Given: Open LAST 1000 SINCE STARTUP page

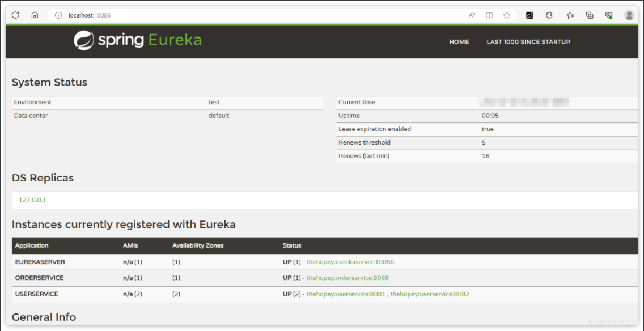Looking at the screenshot, I should pos(528,42).
